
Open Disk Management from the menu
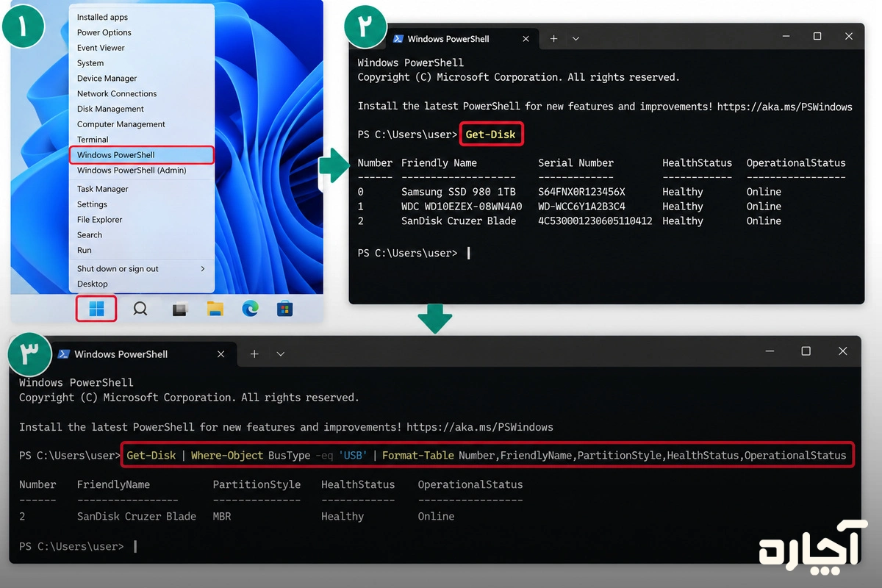tap(110, 109)
